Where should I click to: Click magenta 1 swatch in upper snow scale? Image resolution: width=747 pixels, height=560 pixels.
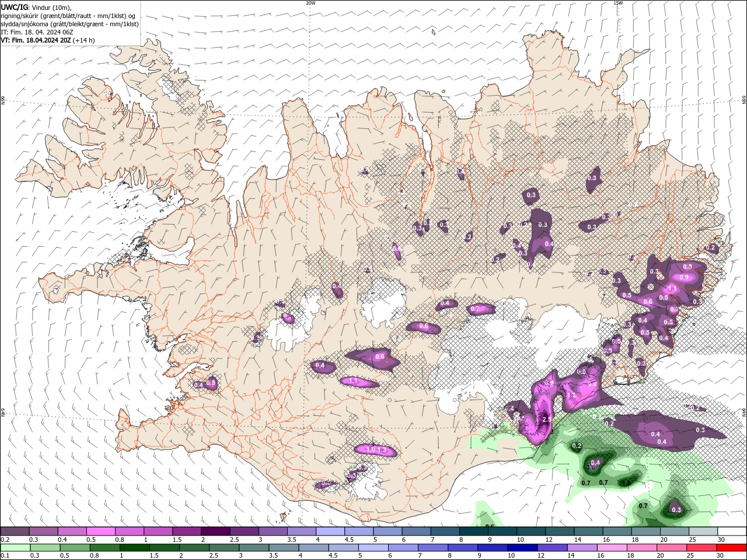(158, 531)
